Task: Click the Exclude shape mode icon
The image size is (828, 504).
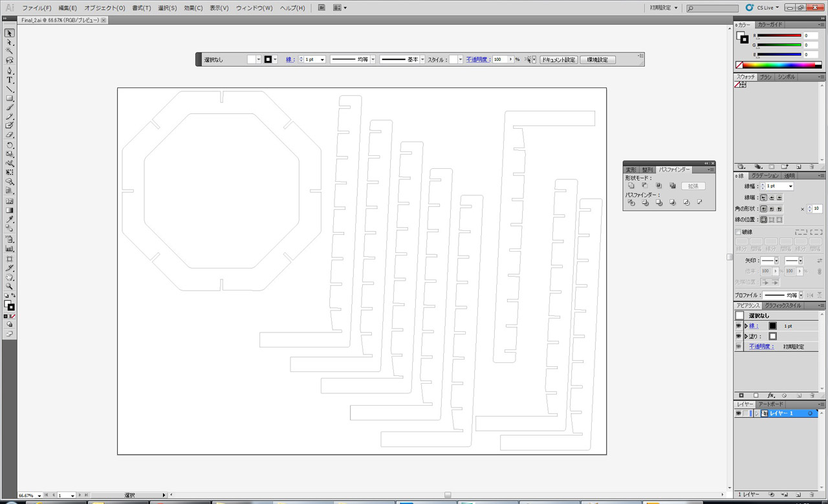Action: [x=673, y=186]
